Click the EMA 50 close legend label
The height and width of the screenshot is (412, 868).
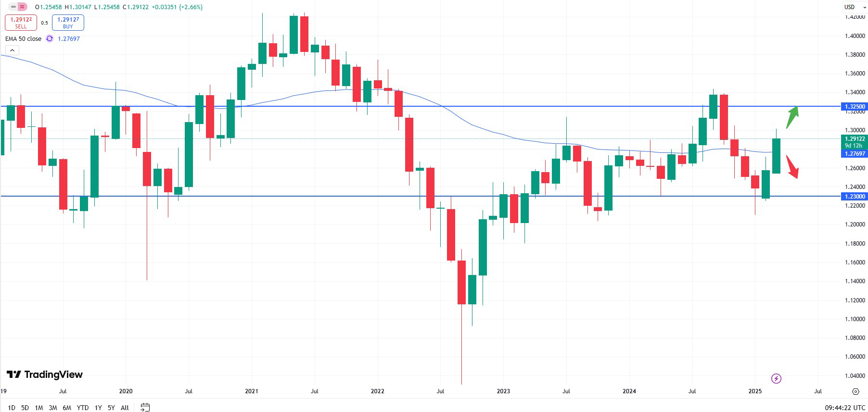(23, 38)
